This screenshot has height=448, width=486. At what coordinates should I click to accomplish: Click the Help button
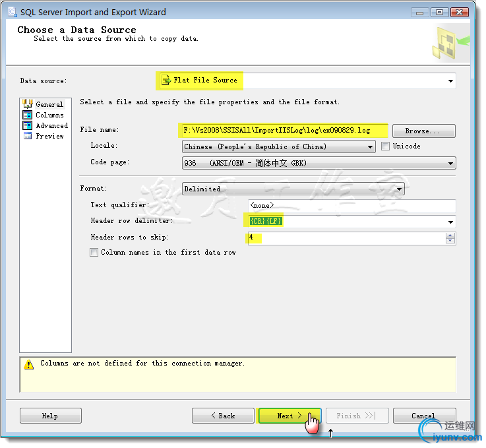[x=51, y=416]
